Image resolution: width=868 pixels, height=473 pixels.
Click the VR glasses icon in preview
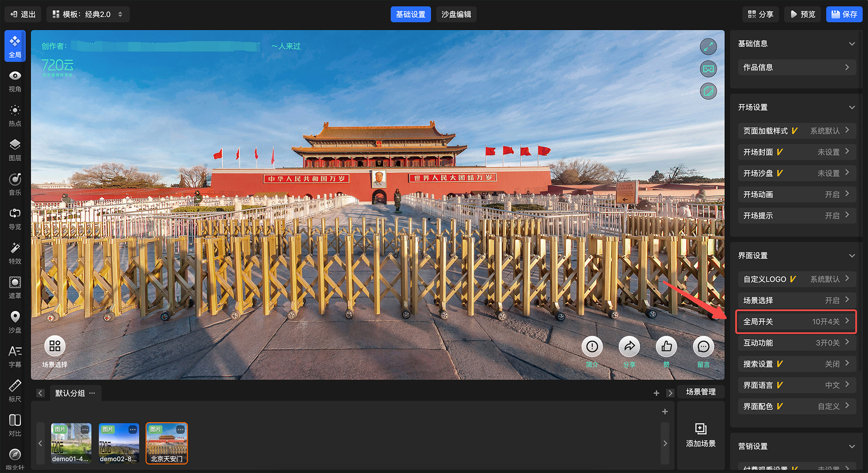tap(708, 69)
